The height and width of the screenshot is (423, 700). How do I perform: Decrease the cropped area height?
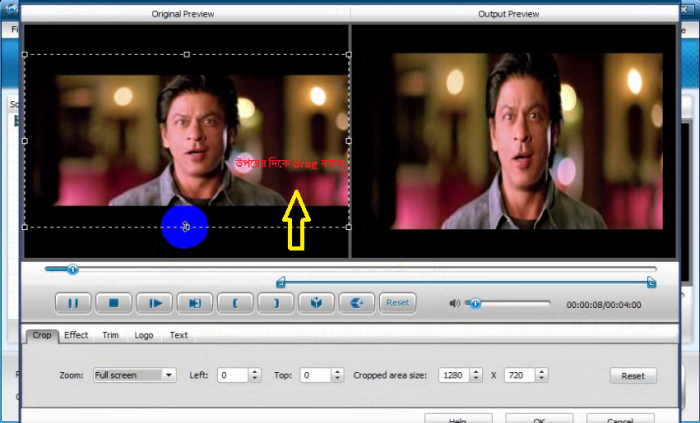(x=542, y=379)
